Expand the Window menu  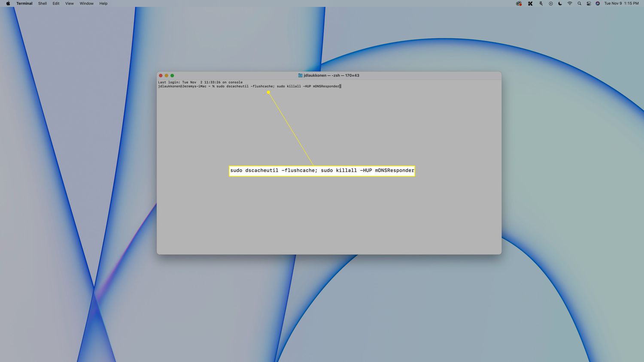[x=86, y=3]
